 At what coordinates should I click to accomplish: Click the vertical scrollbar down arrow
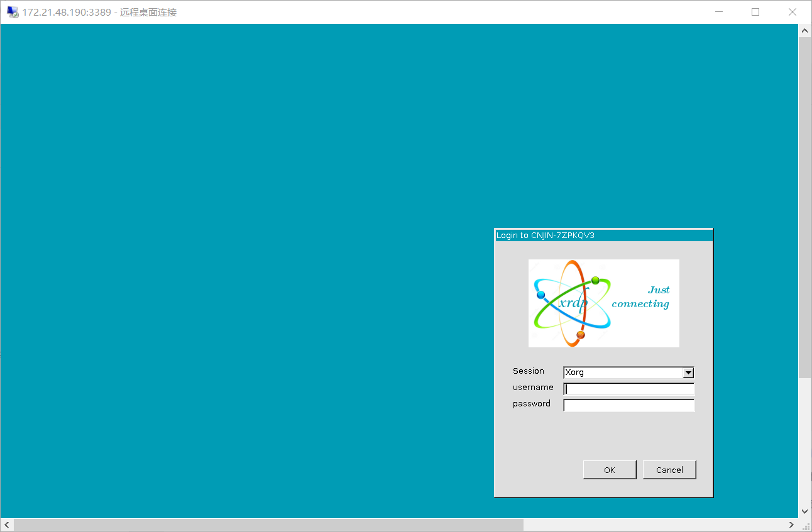click(804, 511)
